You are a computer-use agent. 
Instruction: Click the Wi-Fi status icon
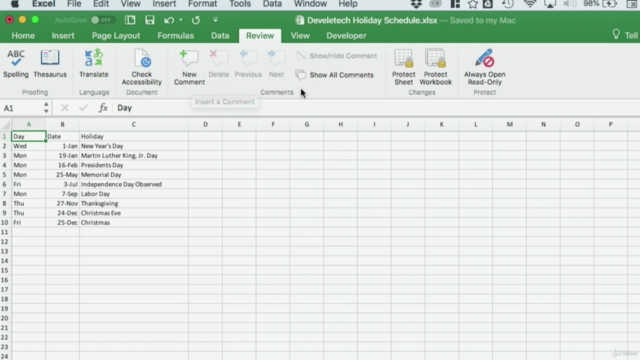click(x=529, y=4)
